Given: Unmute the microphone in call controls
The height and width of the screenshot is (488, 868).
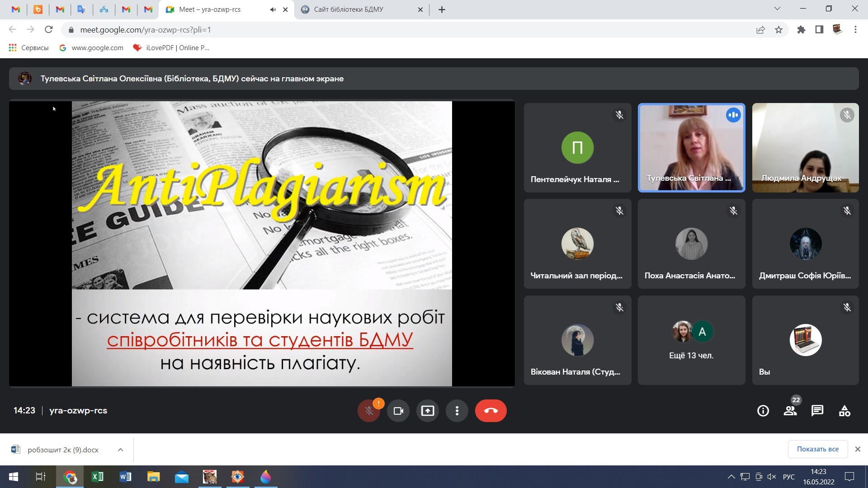Looking at the screenshot, I should (369, 411).
